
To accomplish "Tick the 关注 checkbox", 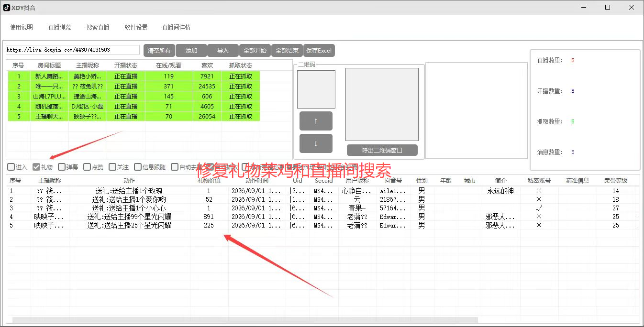I will click(x=112, y=167).
